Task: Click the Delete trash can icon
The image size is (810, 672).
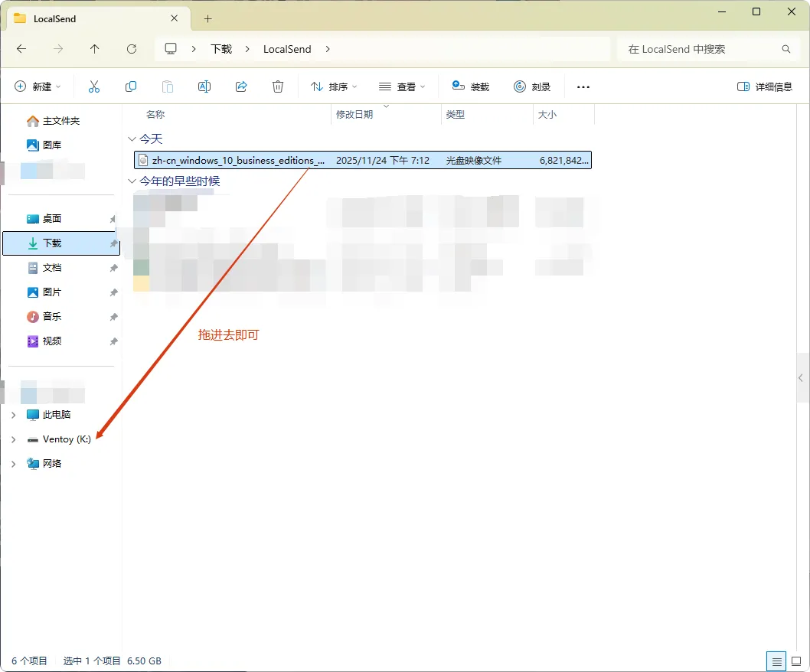Action: pos(278,87)
